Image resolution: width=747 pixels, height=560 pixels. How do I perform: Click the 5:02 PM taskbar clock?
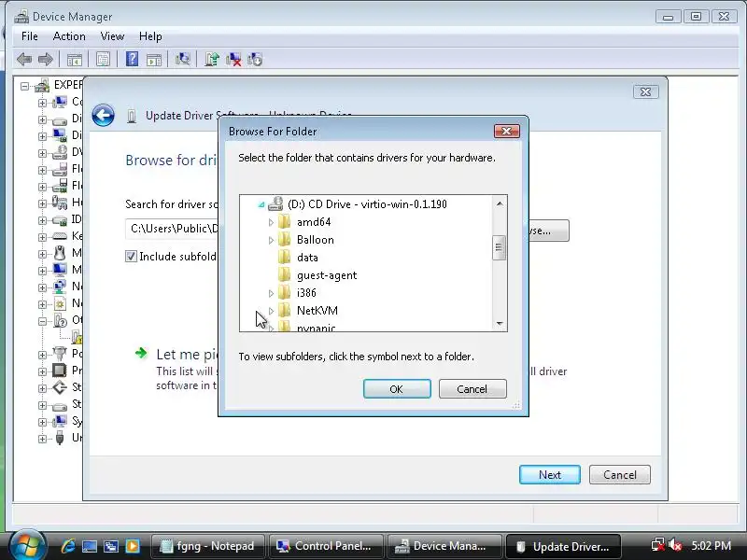[711, 545]
